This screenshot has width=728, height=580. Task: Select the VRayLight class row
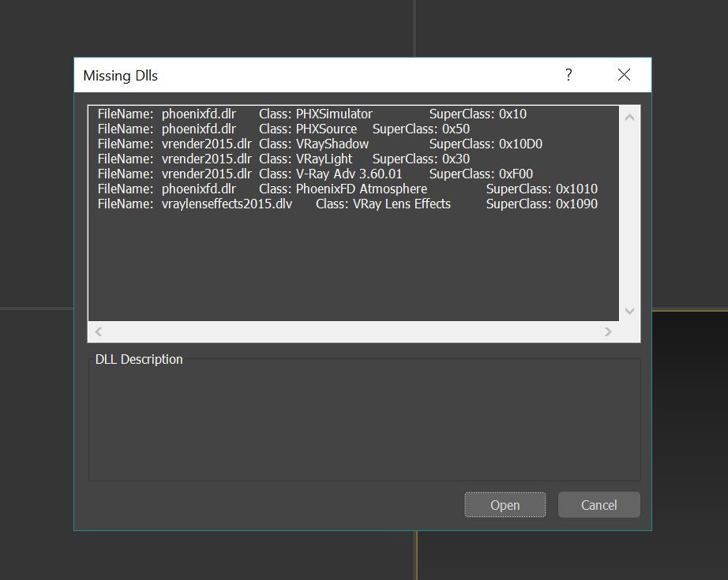353,159
